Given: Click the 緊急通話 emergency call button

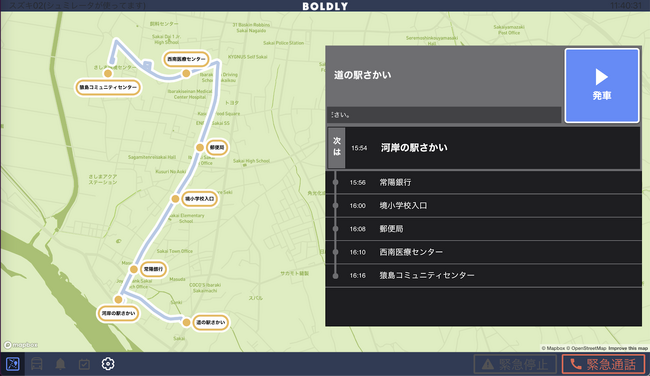Looking at the screenshot, I should [x=604, y=364].
